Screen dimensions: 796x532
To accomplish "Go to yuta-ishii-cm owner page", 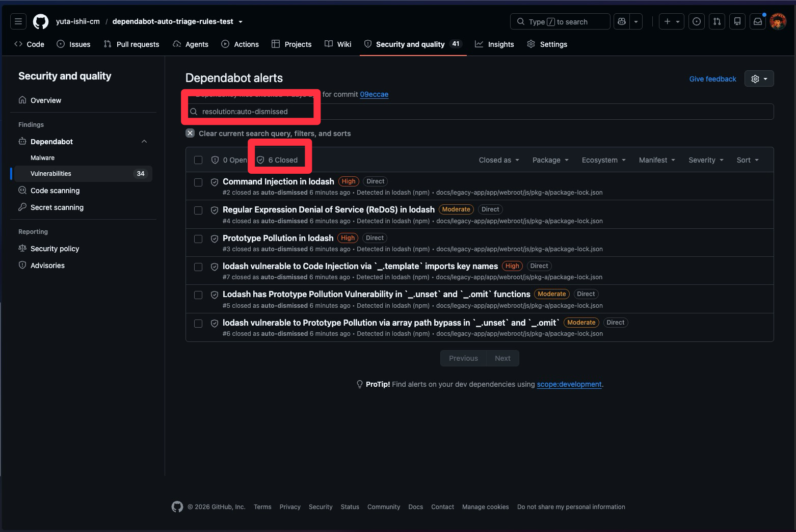I will (x=78, y=21).
